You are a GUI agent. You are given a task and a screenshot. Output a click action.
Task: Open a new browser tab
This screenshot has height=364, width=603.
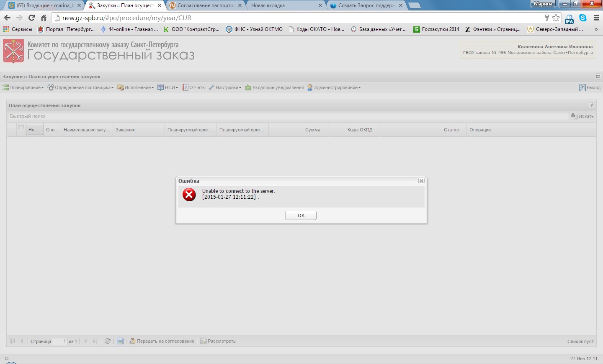(x=414, y=5)
